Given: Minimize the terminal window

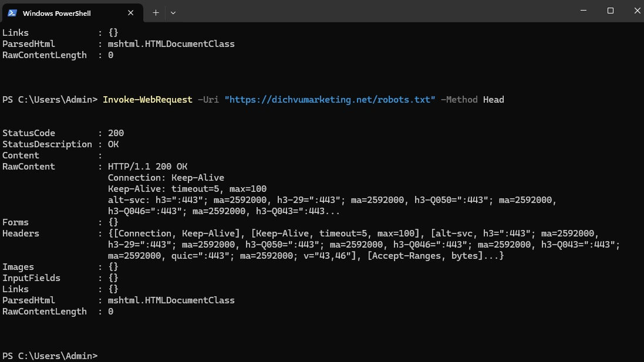Looking at the screenshot, I should (583, 11).
